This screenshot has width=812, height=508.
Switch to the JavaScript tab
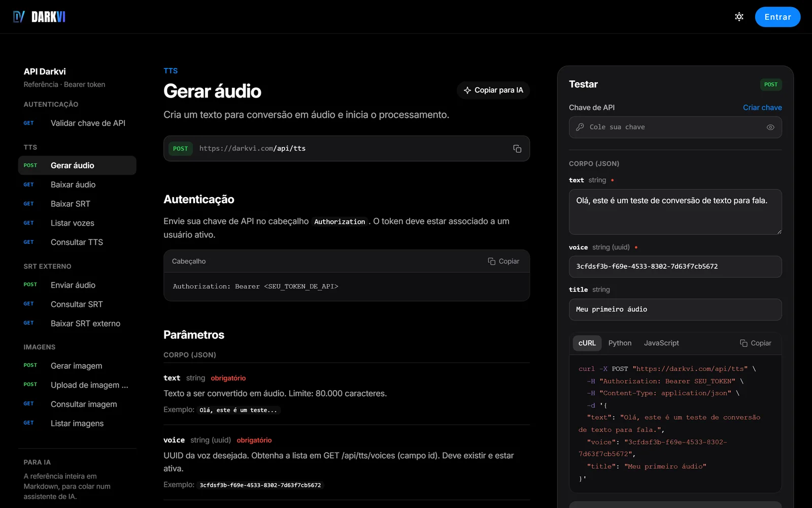tap(661, 343)
